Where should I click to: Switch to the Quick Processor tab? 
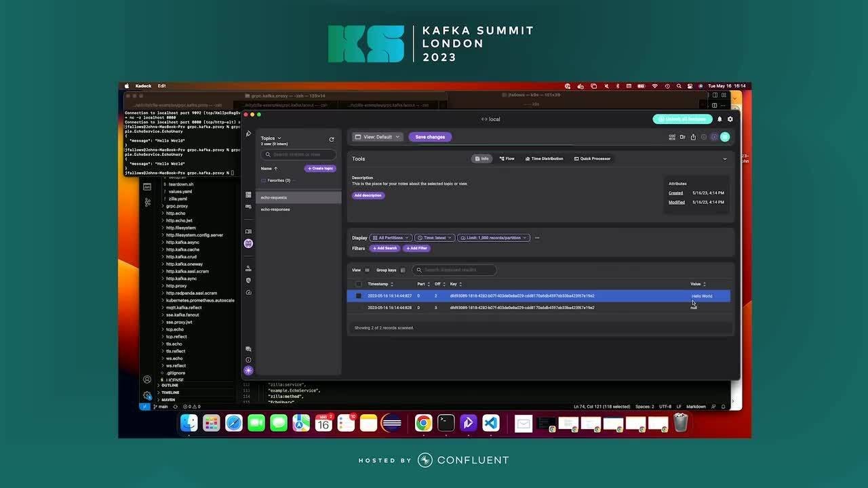592,159
